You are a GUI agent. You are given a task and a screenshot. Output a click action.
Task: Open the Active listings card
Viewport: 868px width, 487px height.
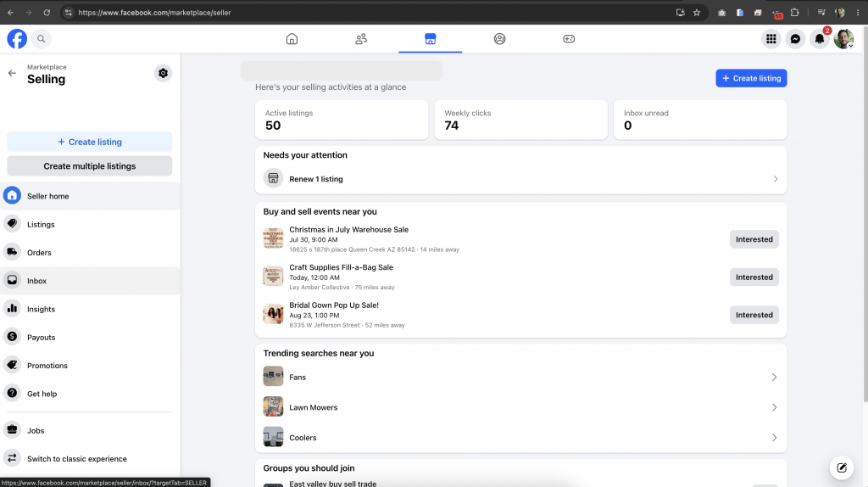[342, 120]
